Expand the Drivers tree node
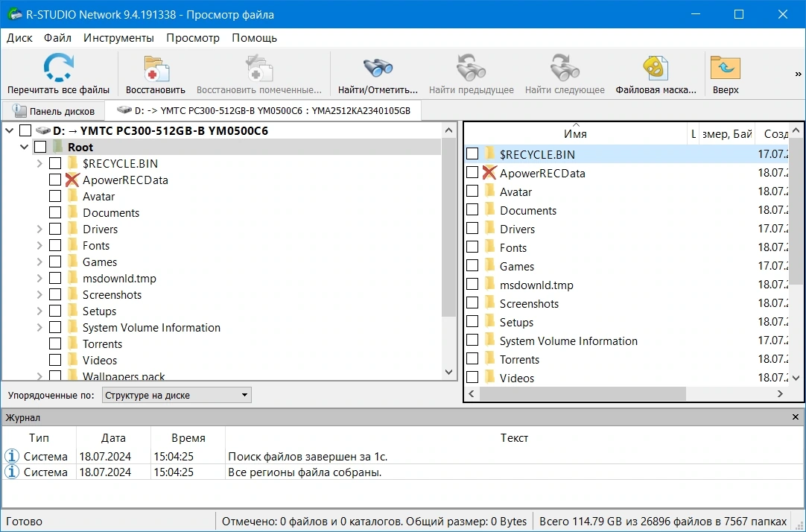The height and width of the screenshot is (532, 806). point(39,229)
